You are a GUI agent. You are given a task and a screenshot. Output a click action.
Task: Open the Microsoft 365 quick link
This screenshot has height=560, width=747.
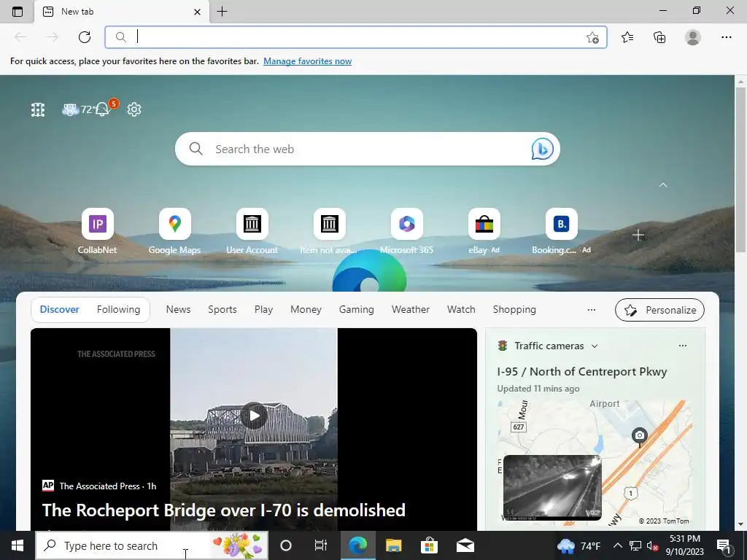(x=407, y=231)
